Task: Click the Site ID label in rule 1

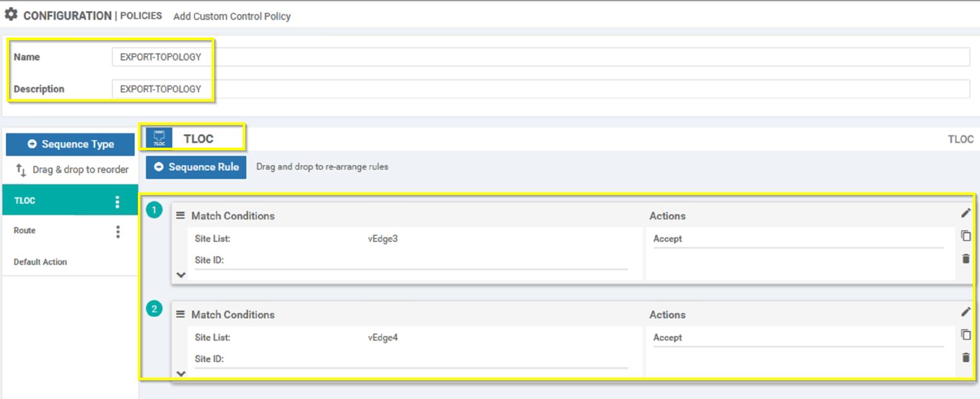Action: [209, 260]
